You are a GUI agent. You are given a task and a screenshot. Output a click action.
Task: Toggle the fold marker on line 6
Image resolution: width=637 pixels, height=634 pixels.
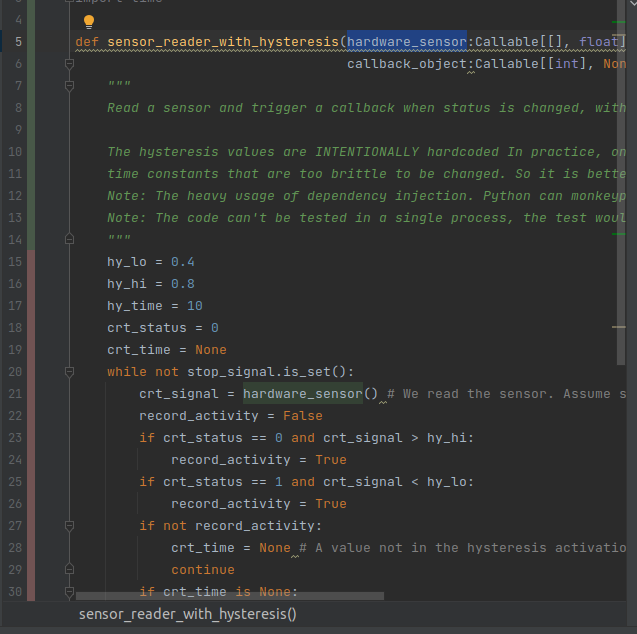tap(69, 64)
